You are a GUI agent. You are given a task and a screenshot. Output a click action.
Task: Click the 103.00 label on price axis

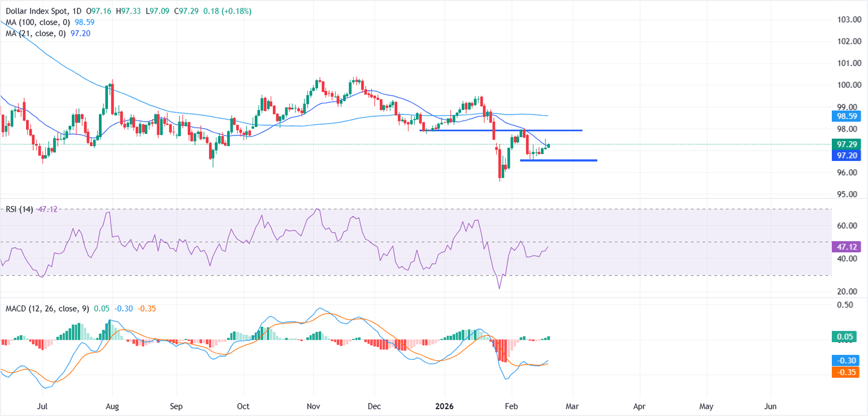(x=849, y=20)
